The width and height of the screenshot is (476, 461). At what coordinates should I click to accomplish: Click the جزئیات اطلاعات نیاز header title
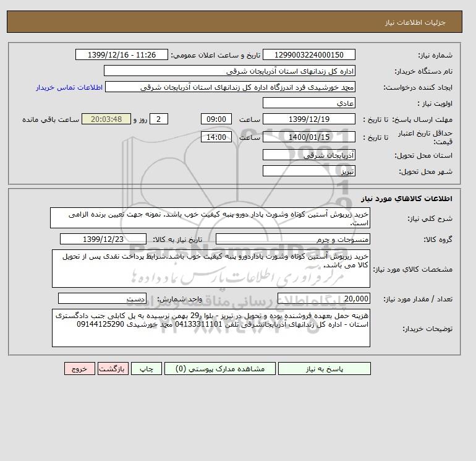click(415, 22)
